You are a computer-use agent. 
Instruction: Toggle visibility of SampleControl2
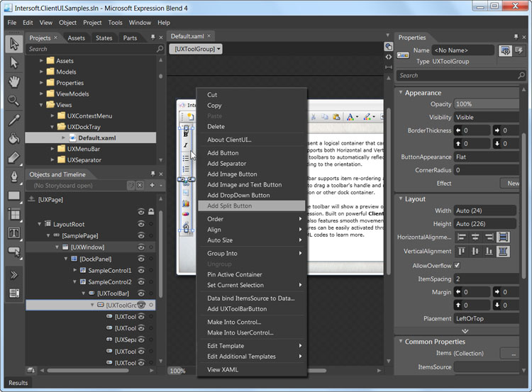click(x=141, y=282)
